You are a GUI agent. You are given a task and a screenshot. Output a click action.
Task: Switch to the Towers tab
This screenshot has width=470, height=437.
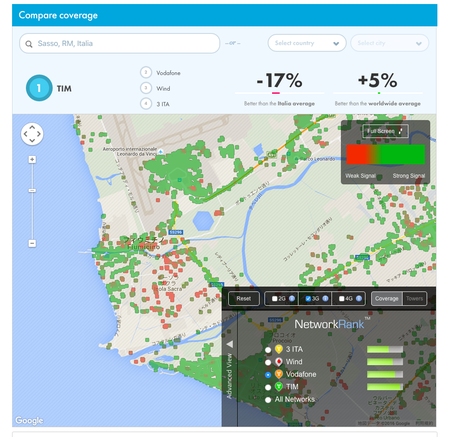point(415,299)
